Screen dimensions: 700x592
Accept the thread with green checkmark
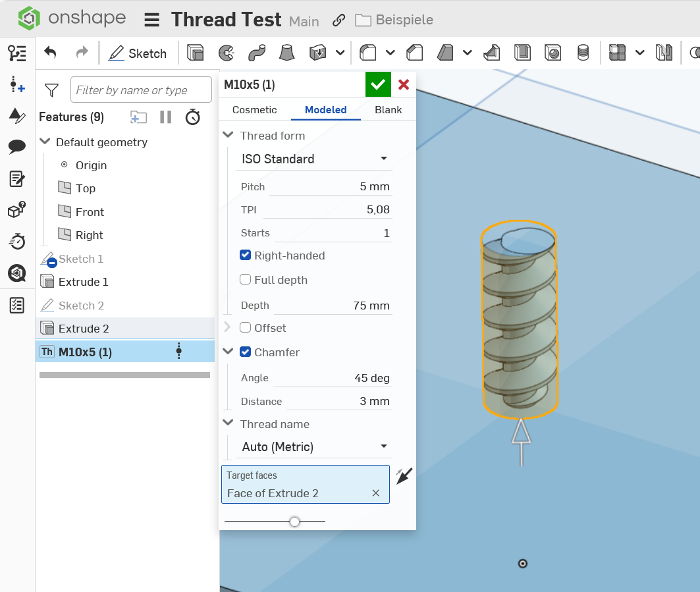[x=378, y=84]
